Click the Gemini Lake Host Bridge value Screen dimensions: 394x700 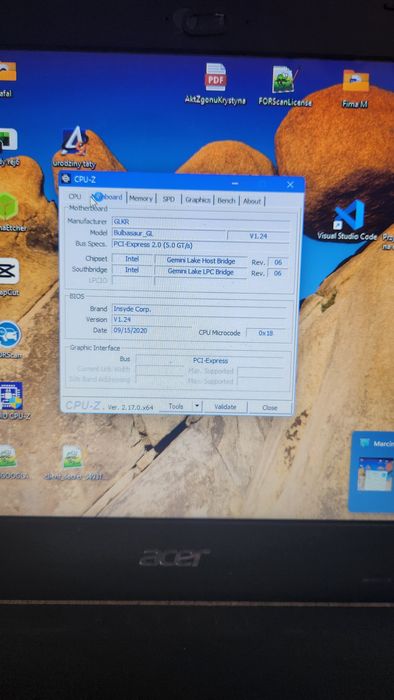(201, 260)
